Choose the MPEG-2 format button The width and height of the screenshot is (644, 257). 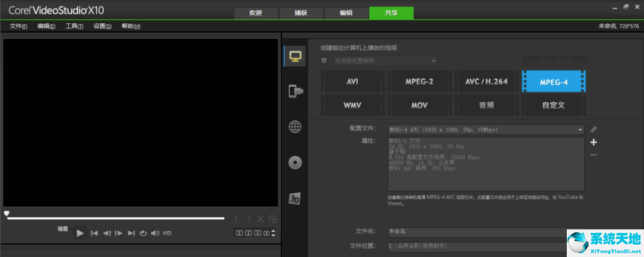419,81
